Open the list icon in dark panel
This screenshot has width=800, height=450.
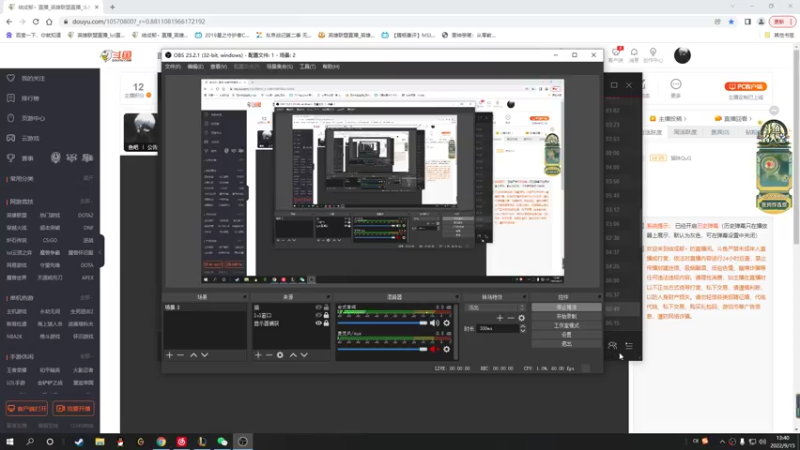629,345
